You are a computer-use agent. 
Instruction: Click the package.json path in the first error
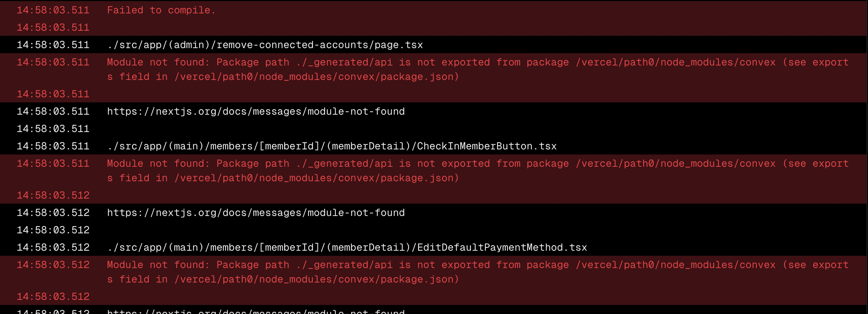[x=317, y=77]
